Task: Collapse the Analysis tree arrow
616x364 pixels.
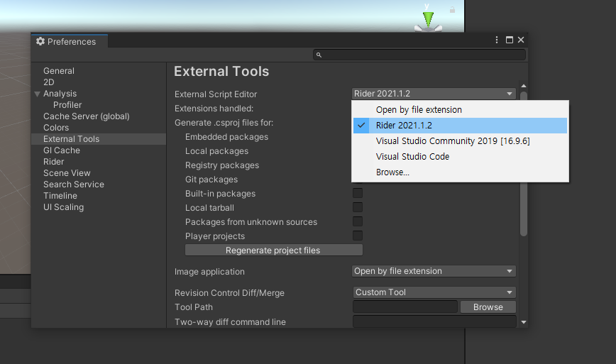Action: point(38,94)
